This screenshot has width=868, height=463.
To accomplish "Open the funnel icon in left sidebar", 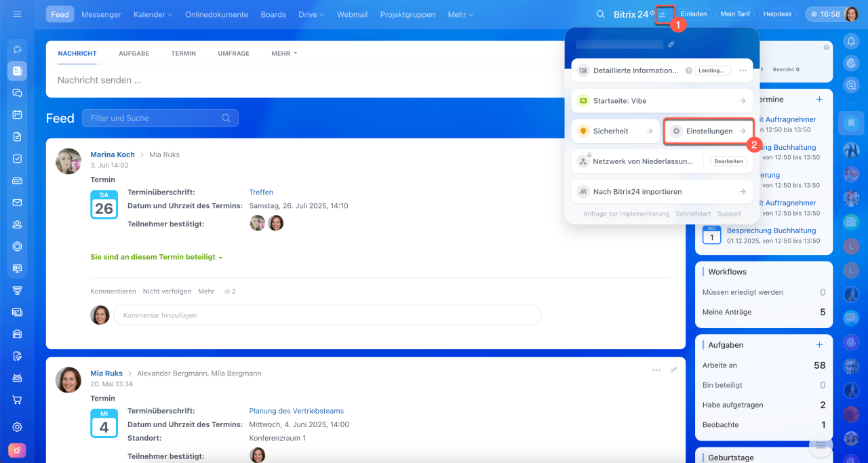I will (x=18, y=290).
